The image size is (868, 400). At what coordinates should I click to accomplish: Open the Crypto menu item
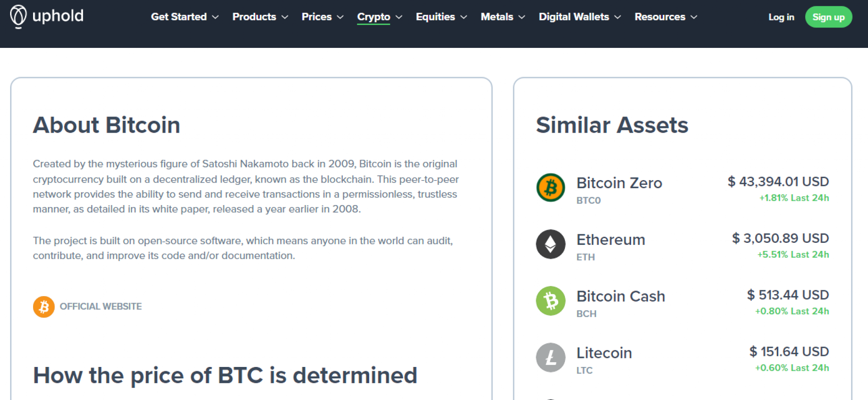[x=373, y=17]
